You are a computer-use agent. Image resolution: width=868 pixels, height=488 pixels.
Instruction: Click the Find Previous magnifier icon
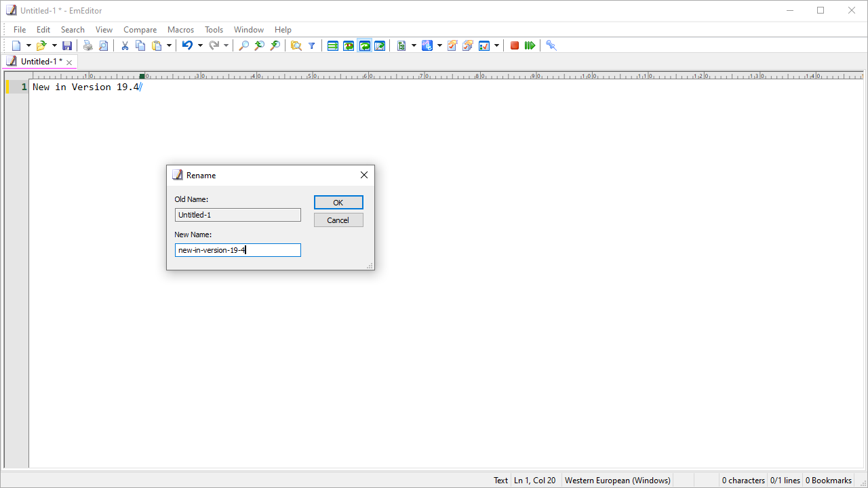tap(275, 45)
